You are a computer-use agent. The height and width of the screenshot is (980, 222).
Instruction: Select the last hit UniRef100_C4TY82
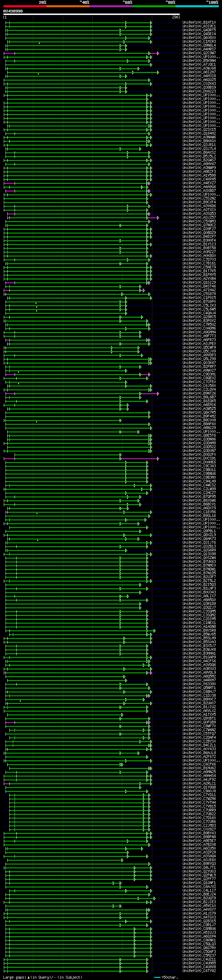pyautogui.click(x=199, y=970)
